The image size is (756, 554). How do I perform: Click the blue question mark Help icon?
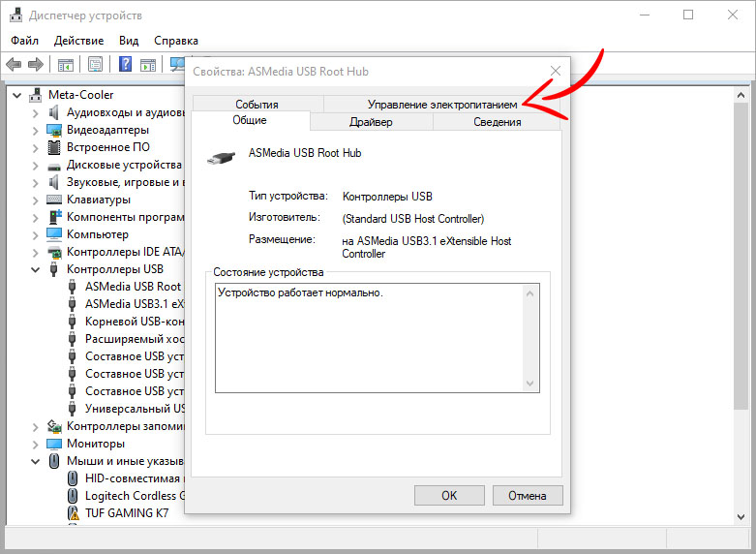tap(126, 64)
